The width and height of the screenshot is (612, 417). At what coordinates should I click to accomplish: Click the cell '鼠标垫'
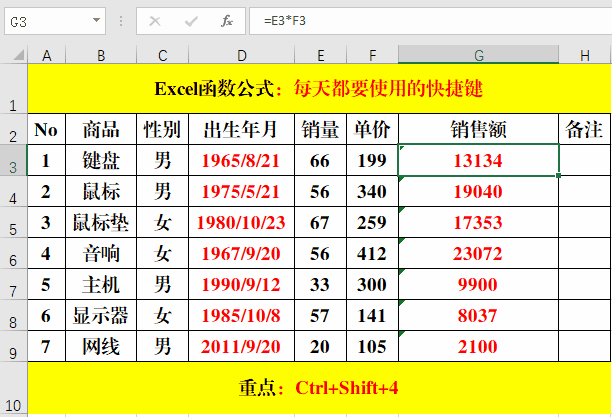coord(101,222)
